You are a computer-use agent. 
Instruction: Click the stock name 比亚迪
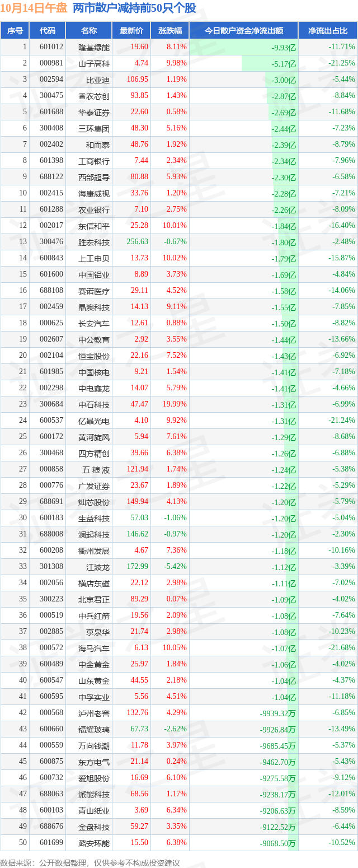click(x=98, y=80)
